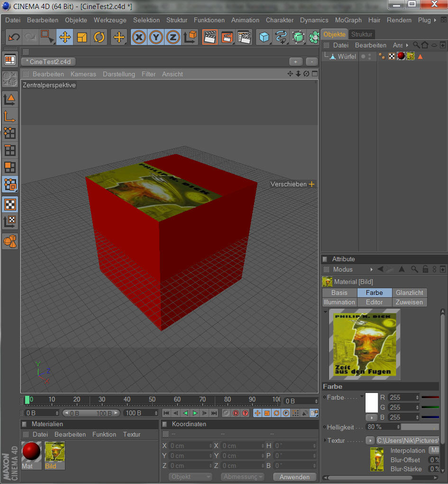Activate the Object Axis tool in left sidebar
The height and width of the screenshot is (484, 448).
coord(9,117)
